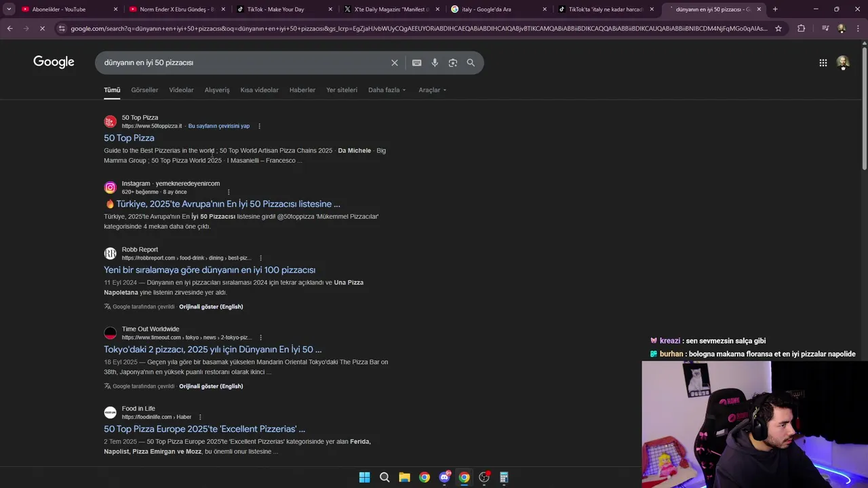View site information in the address bar
This screenshot has width=868, height=488.
[62, 28]
